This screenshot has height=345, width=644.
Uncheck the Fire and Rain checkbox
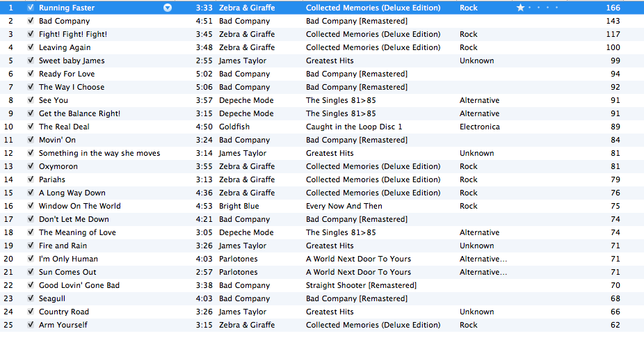click(31, 246)
